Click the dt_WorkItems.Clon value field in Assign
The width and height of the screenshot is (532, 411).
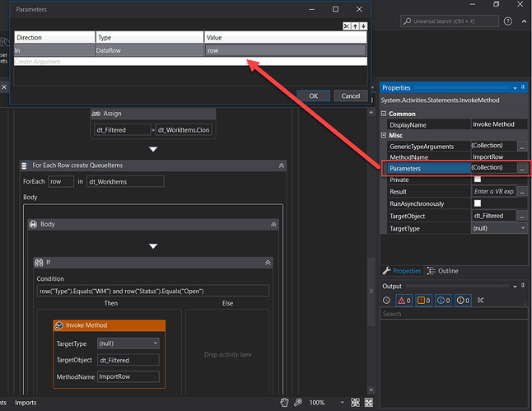tap(184, 130)
